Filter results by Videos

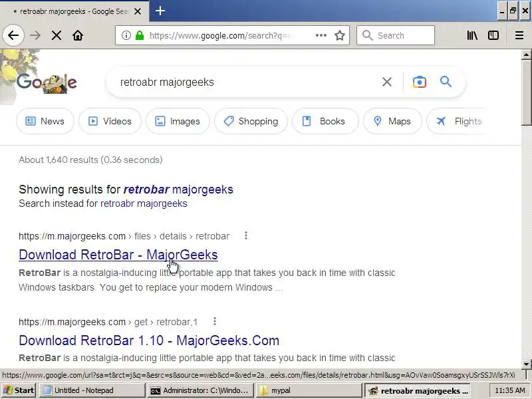(110, 121)
